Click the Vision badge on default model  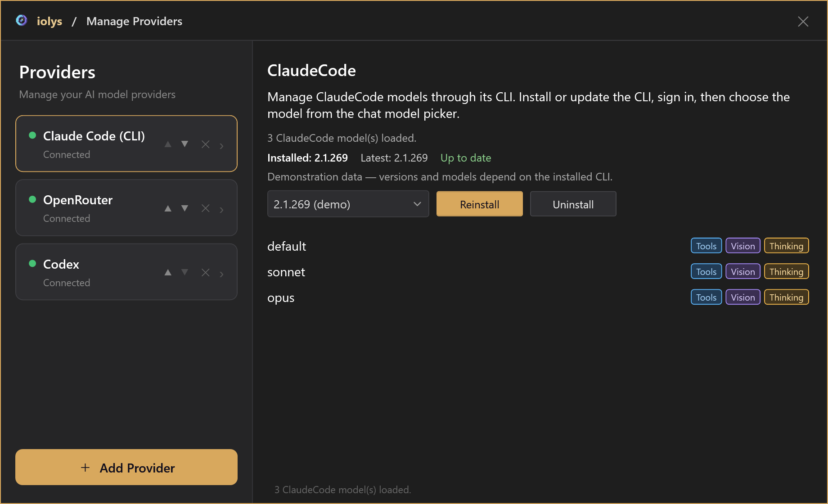pyautogui.click(x=743, y=246)
